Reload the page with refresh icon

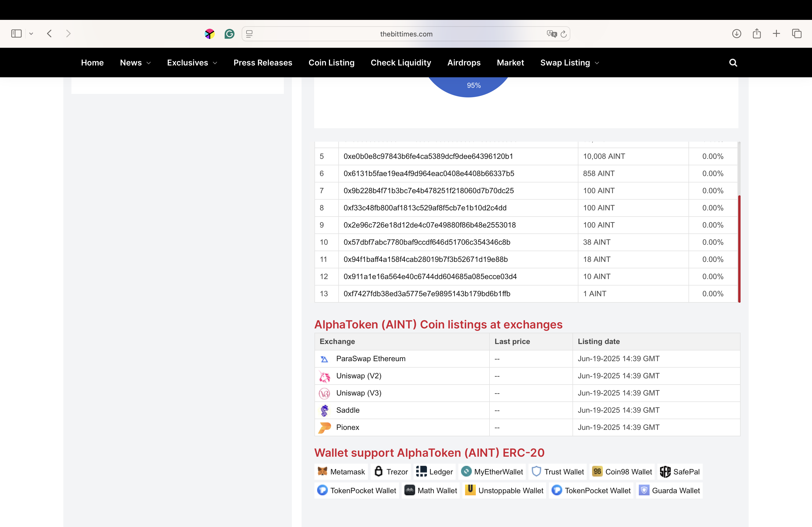tap(564, 34)
